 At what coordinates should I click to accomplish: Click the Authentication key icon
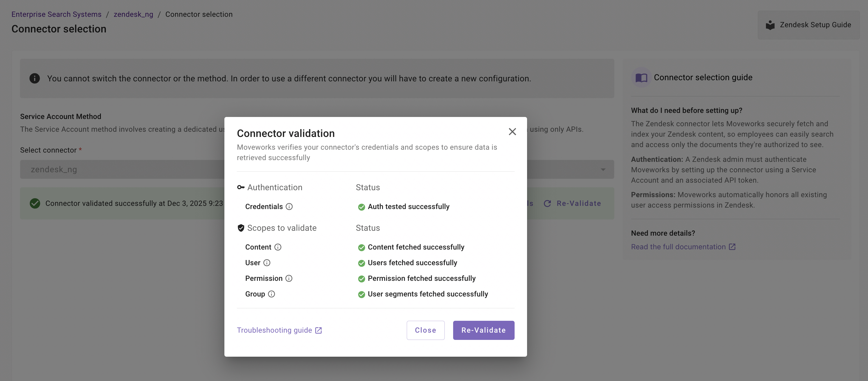[x=241, y=188]
